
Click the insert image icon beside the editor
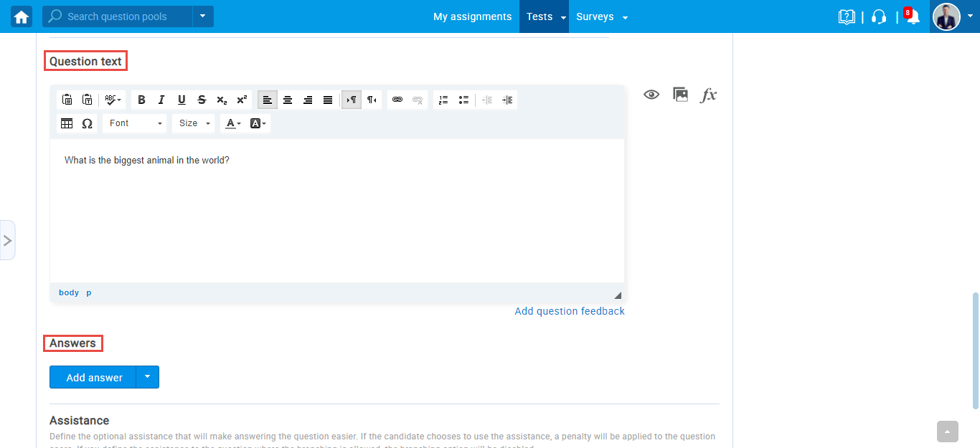point(680,95)
